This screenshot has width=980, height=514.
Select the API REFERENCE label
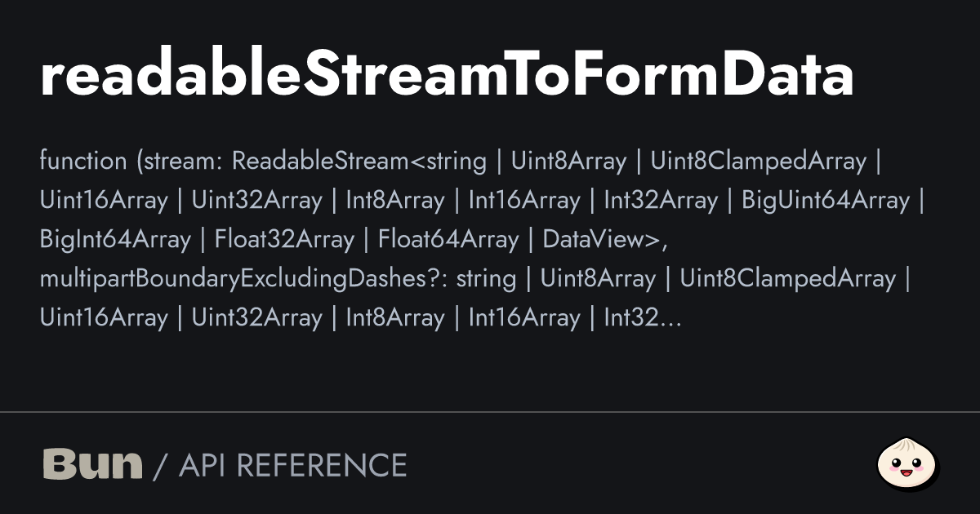(292, 465)
